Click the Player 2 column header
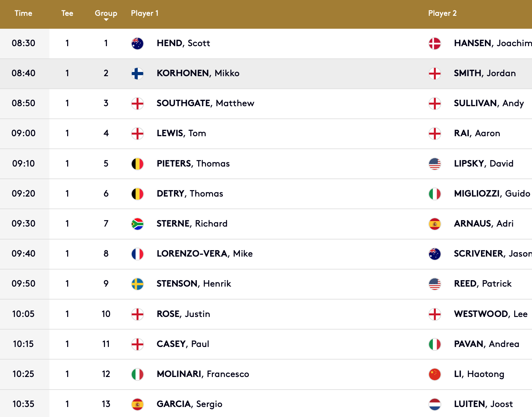 [442, 13]
